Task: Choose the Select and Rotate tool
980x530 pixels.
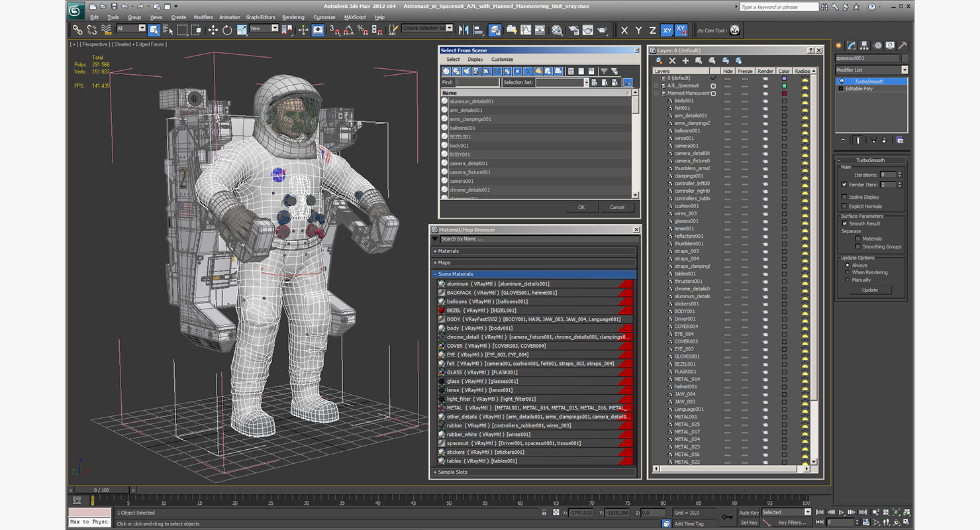Action: [227, 30]
